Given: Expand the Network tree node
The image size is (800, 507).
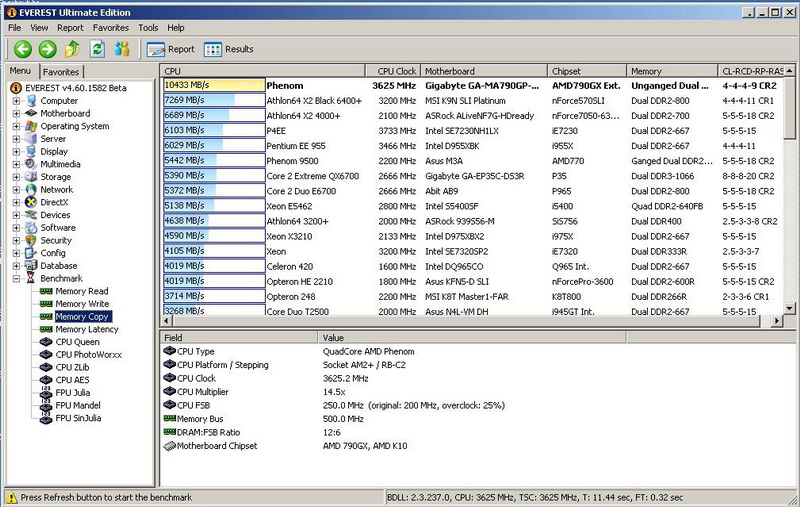Looking at the screenshot, I should (x=16, y=190).
